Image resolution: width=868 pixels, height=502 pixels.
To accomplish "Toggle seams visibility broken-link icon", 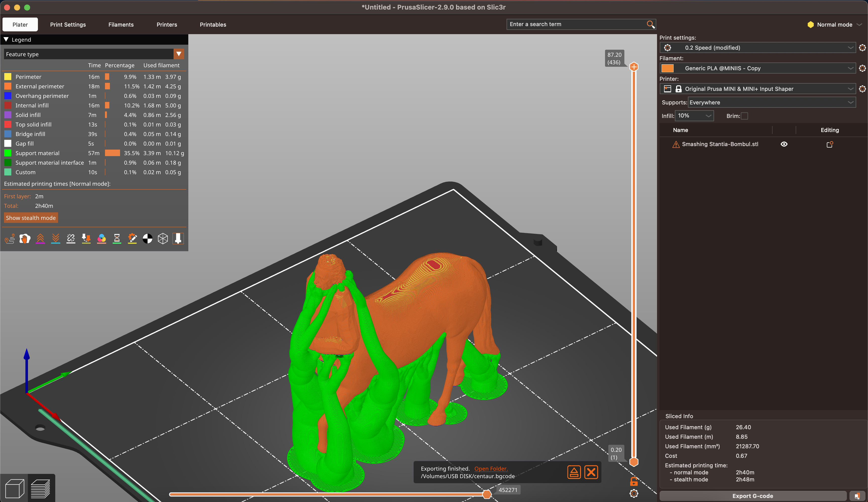I will pos(71,239).
